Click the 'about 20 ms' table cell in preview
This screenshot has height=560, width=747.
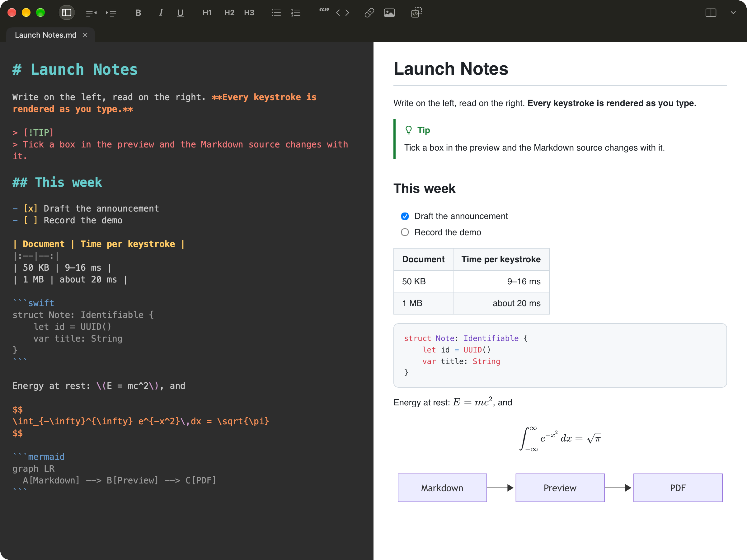[x=501, y=303]
